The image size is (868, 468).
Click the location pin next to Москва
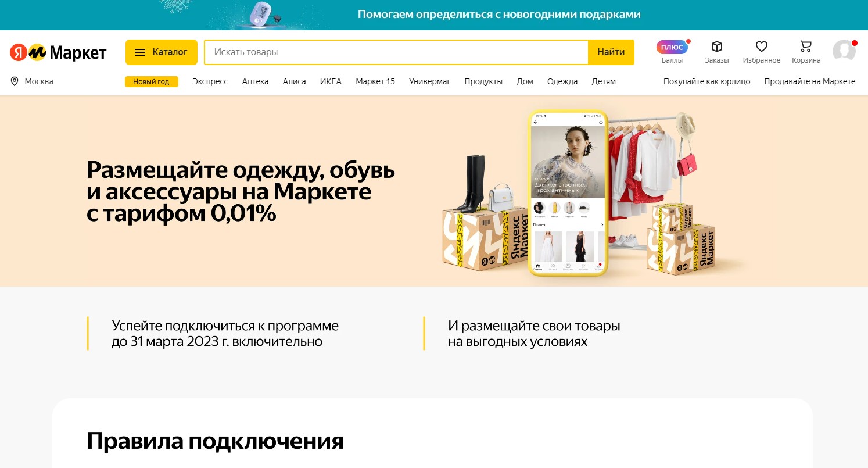15,81
